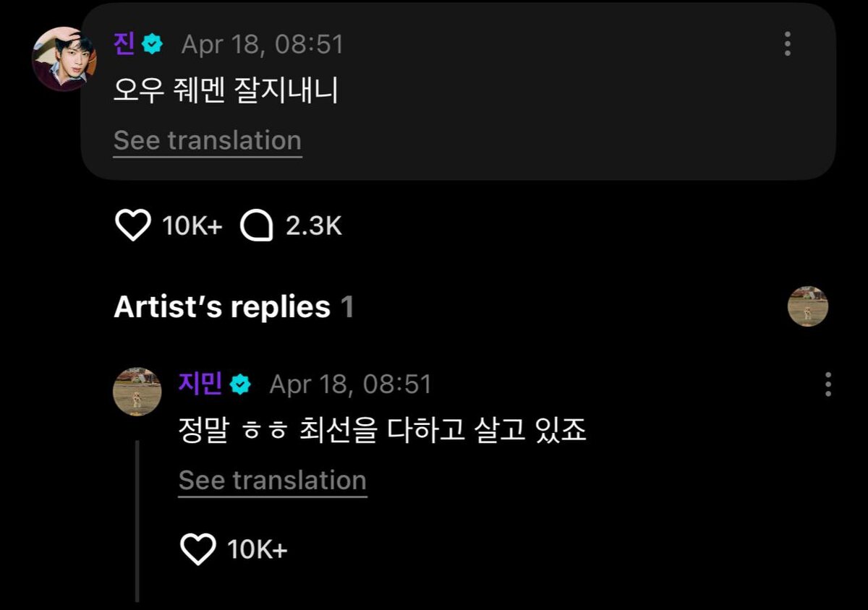The width and height of the screenshot is (868, 610).
Task: Click the verified badge next to 진
Action: (152, 45)
